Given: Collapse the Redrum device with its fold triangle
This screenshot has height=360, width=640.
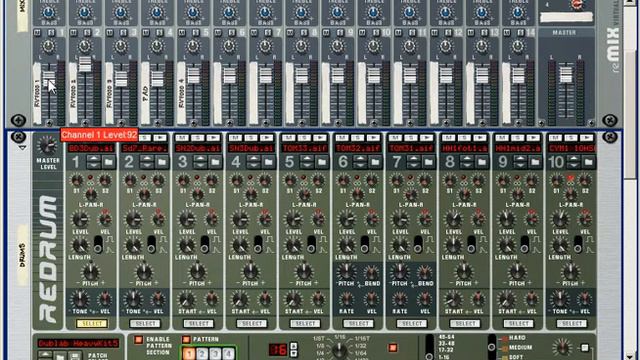Looking at the screenshot, I should [22, 147].
